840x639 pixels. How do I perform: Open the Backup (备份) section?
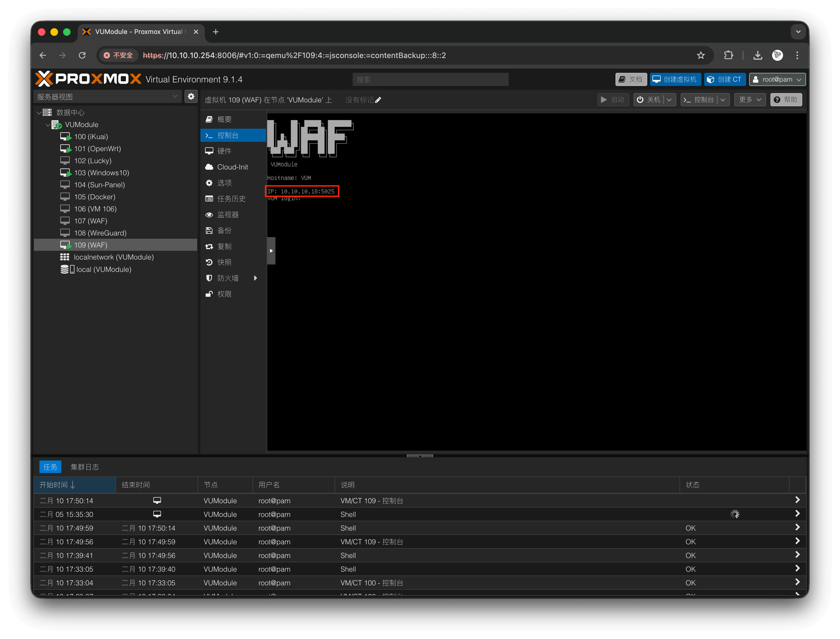225,231
